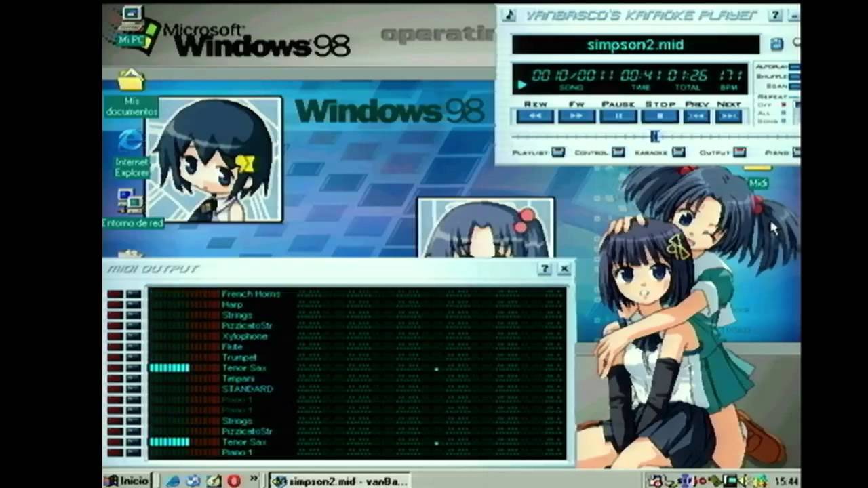The height and width of the screenshot is (488, 868).
Task: Open Entorno de red desktop icon
Action: [132, 208]
